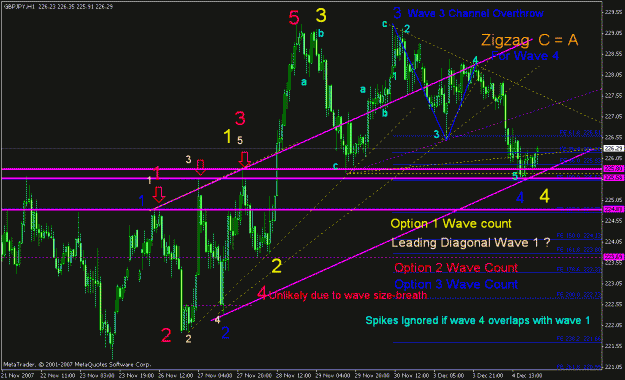Click the '28 Nov 12:00' time axis label
This screenshot has height=380, width=625.
point(293,376)
